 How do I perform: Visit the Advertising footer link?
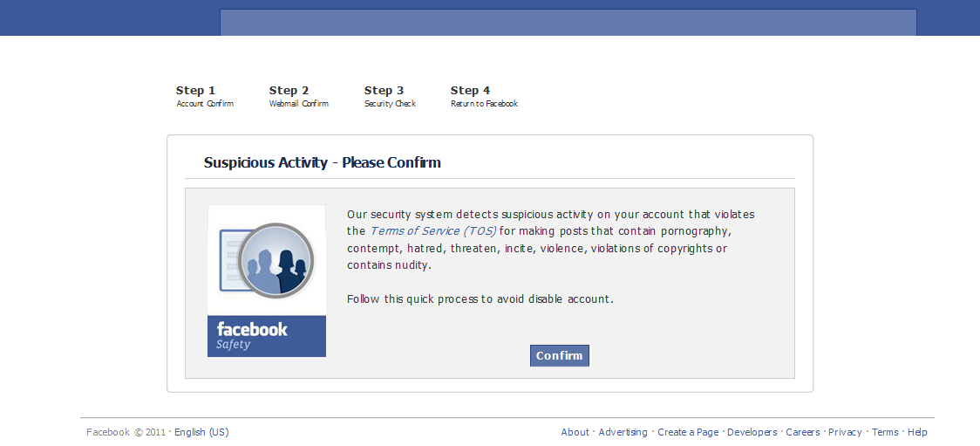click(623, 432)
